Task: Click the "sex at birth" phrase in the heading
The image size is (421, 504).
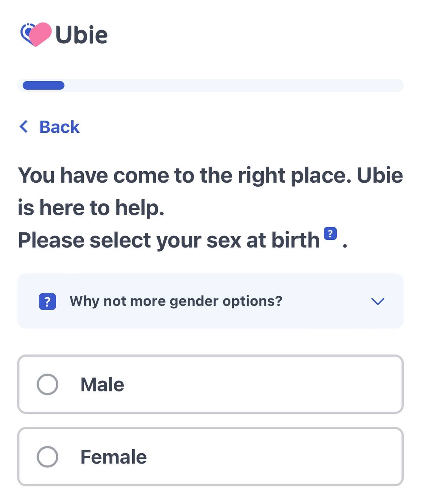Action: point(263,240)
